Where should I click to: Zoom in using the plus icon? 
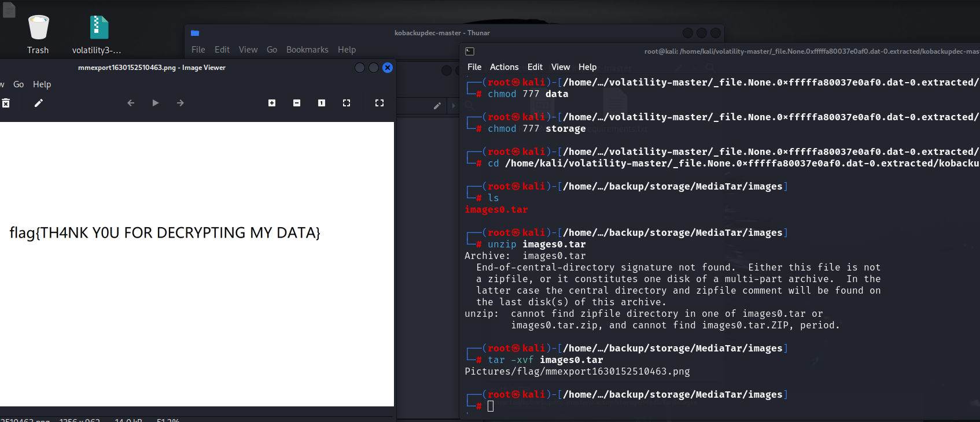tap(272, 103)
